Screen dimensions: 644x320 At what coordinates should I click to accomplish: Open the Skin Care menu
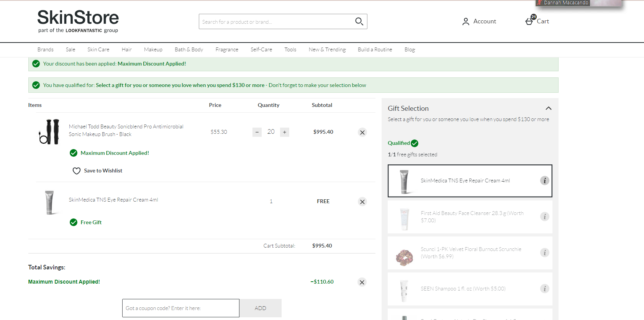tap(98, 49)
